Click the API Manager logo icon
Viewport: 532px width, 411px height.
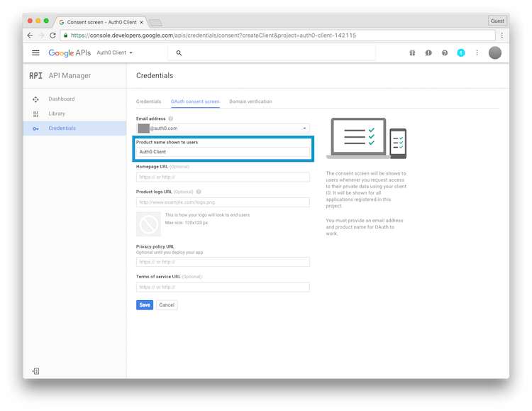coord(35,75)
